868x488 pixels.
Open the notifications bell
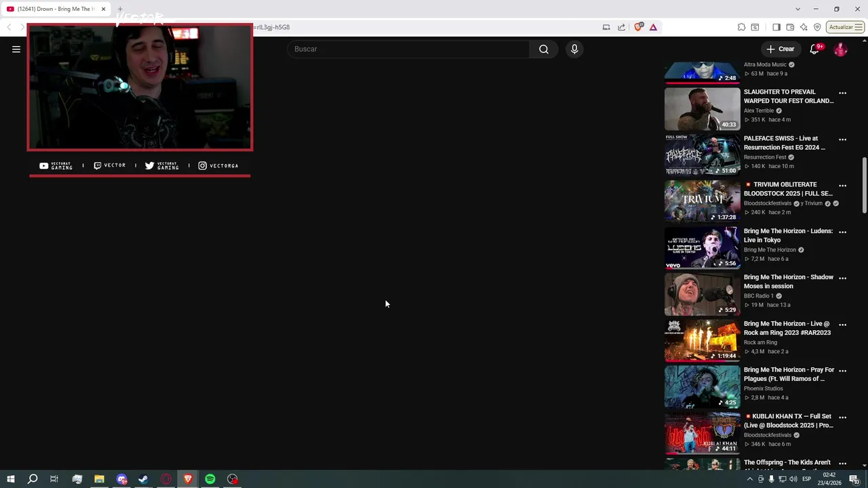[814, 49]
